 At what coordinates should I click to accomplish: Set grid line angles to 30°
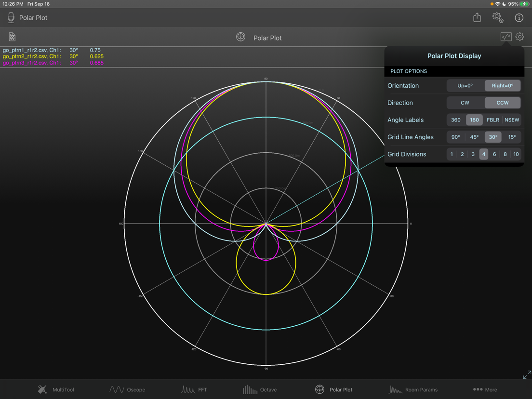coord(493,137)
